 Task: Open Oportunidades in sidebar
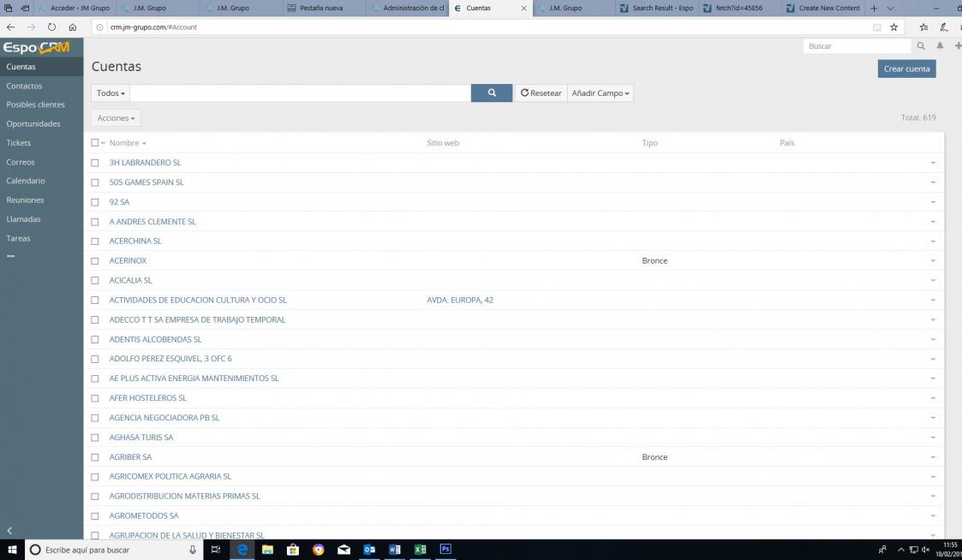click(x=33, y=123)
